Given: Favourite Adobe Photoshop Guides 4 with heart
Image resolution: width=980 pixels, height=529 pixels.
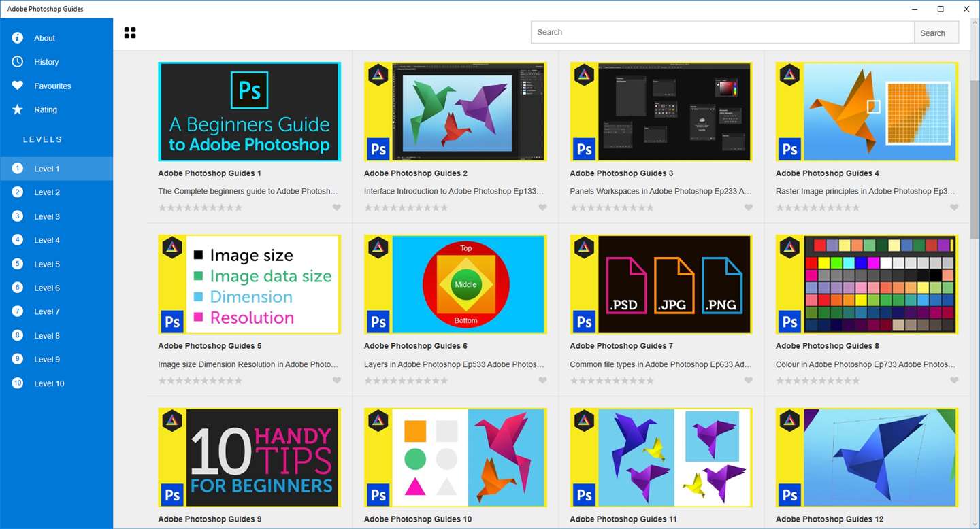Looking at the screenshot, I should 954,207.
